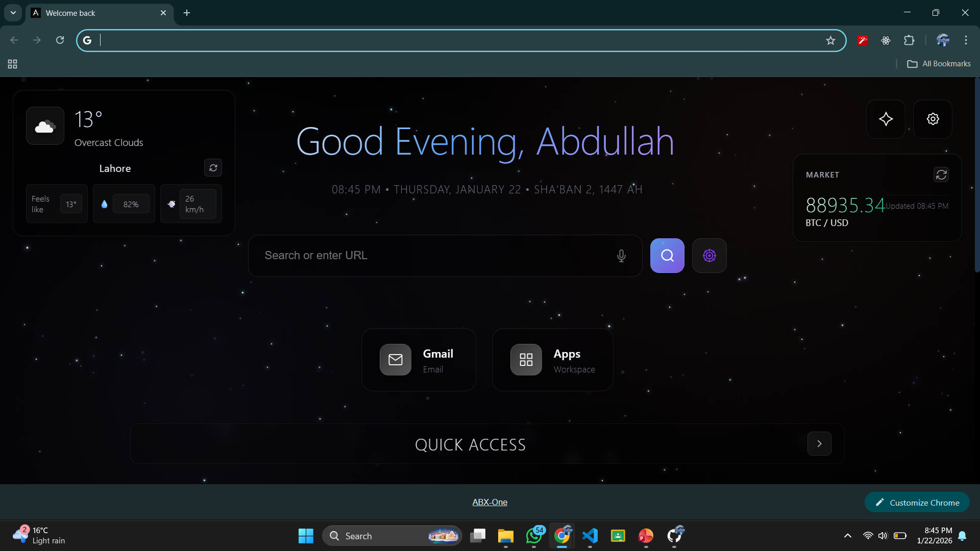Screen dimensions: 980x551
Task: Click the Customize Chrome button
Action: click(916, 502)
